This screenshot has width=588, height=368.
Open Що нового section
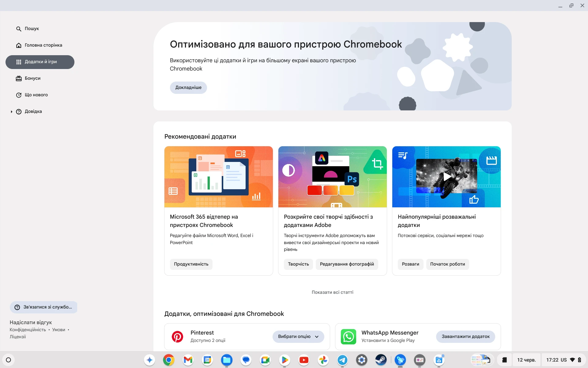[x=40, y=95]
